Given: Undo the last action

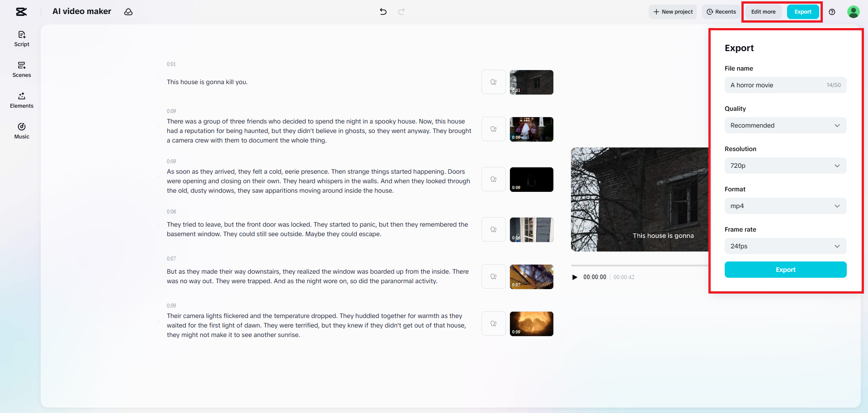Looking at the screenshot, I should [383, 12].
